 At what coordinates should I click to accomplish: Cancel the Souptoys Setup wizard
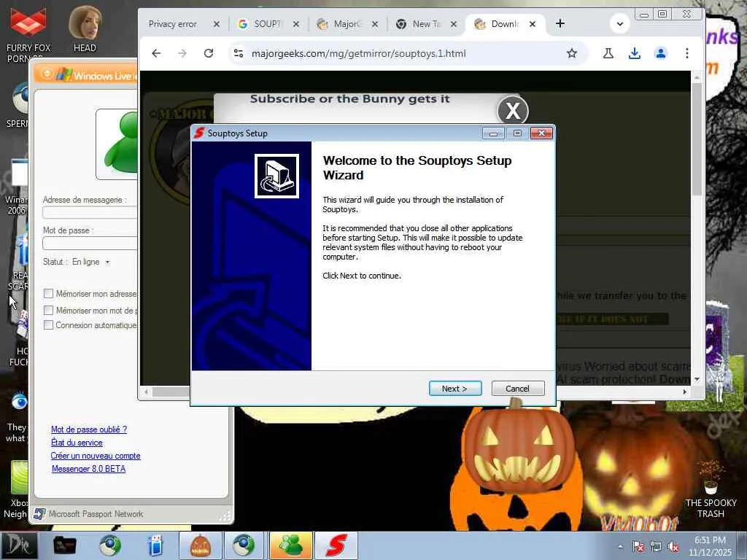pos(517,389)
